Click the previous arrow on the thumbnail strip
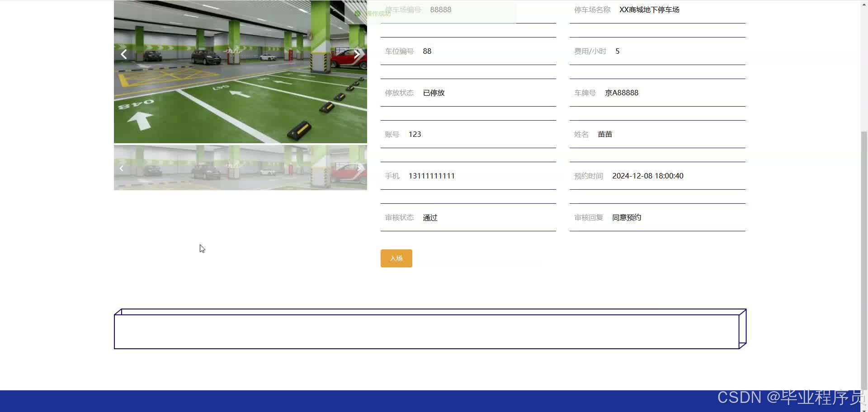 pos(121,168)
